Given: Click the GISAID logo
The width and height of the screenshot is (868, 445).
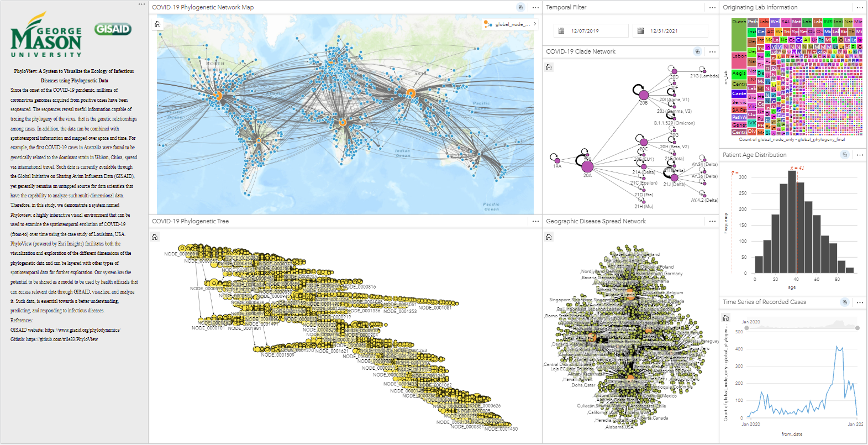Looking at the screenshot, I should click(x=113, y=29).
